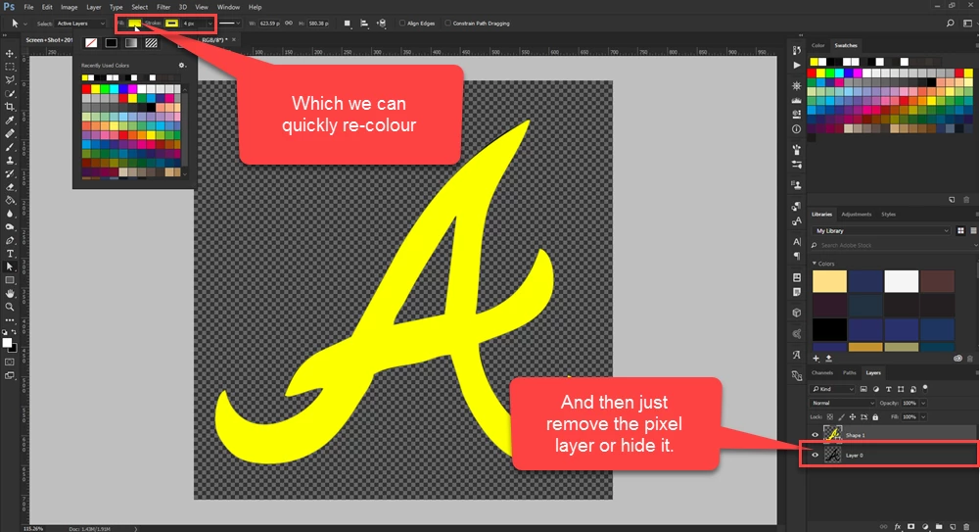
Task: Open the Path operations button
Action: click(x=347, y=24)
